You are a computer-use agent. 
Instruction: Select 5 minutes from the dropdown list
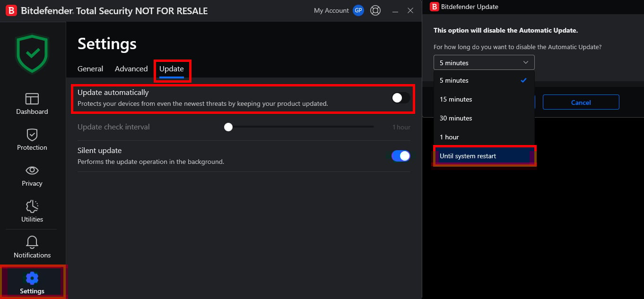[x=484, y=80]
